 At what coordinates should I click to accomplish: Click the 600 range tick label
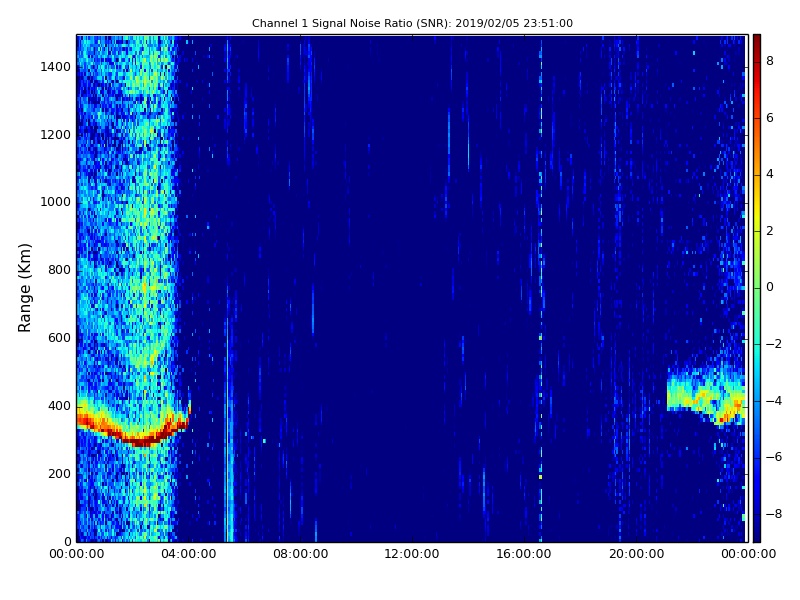pyautogui.click(x=59, y=338)
